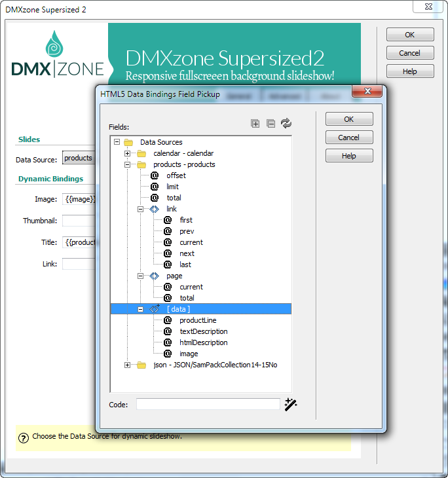Click the link object node icon
Image resolution: width=448 pixels, height=478 pixels.
[155, 209]
